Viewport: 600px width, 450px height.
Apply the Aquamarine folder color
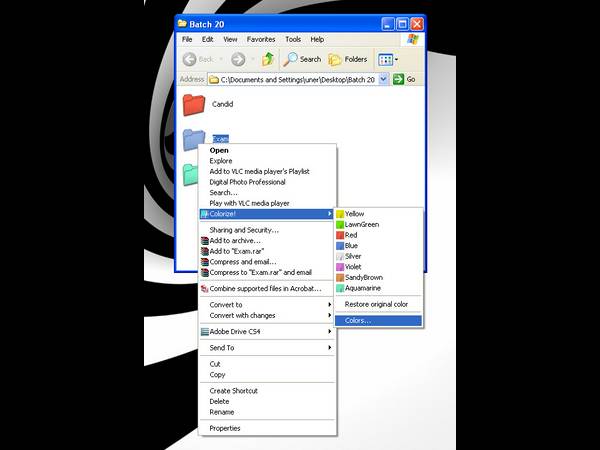(x=363, y=288)
